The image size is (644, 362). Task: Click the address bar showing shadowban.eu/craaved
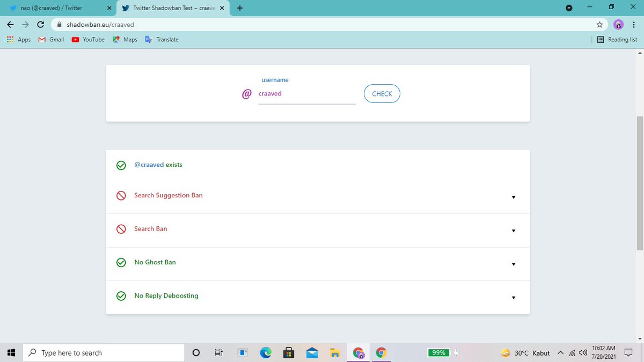pos(330,24)
